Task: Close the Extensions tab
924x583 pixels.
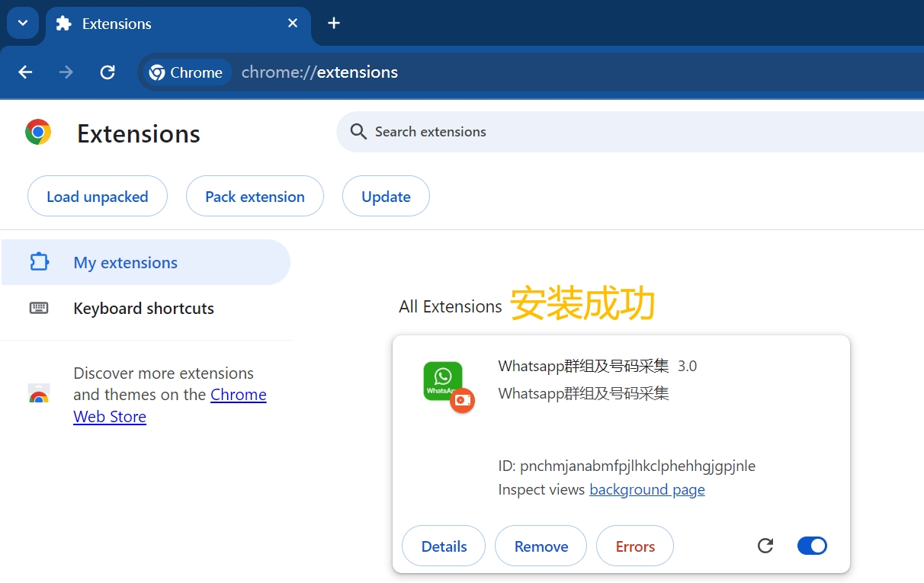Action: [x=293, y=24]
